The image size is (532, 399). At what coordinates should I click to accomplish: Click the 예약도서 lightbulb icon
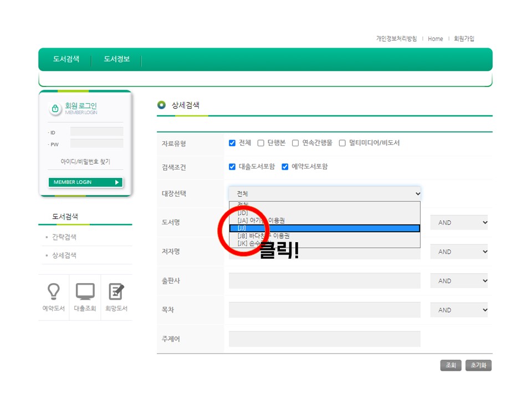[x=53, y=291]
